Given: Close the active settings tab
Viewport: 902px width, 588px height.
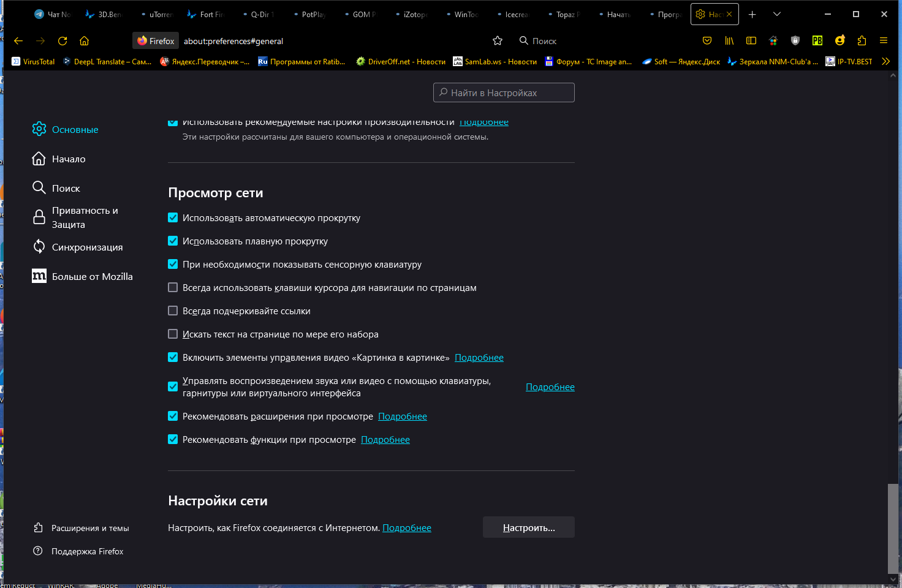Looking at the screenshot, I should click(x=729, y=14).
